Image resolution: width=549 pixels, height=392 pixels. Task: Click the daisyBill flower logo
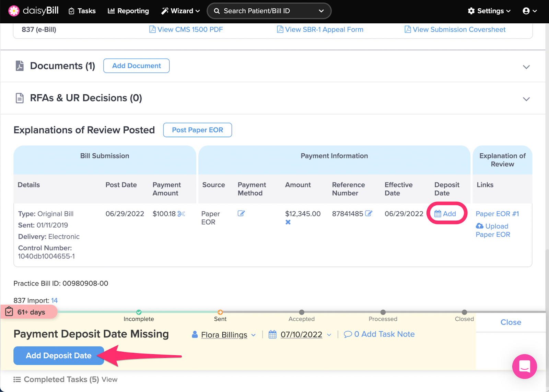(x=13, y=11)
